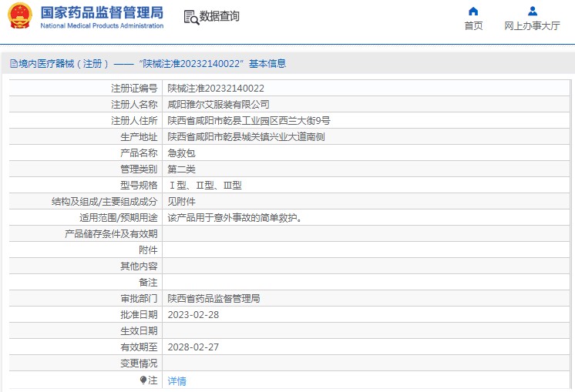Viewport: 575px width, 392px height.
Task: Click the English National Medical Products Administration text
Action: point(101,25)
